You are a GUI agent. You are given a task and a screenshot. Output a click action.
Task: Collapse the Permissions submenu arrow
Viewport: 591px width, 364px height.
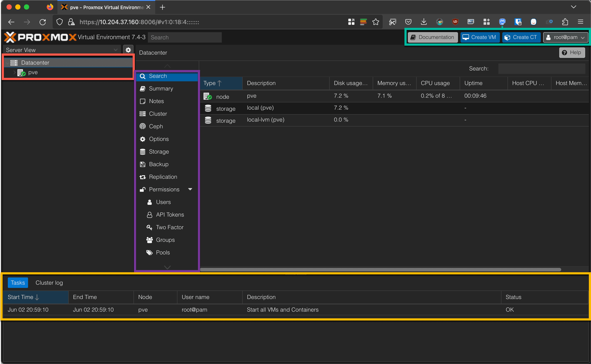(x=190, y=189)
